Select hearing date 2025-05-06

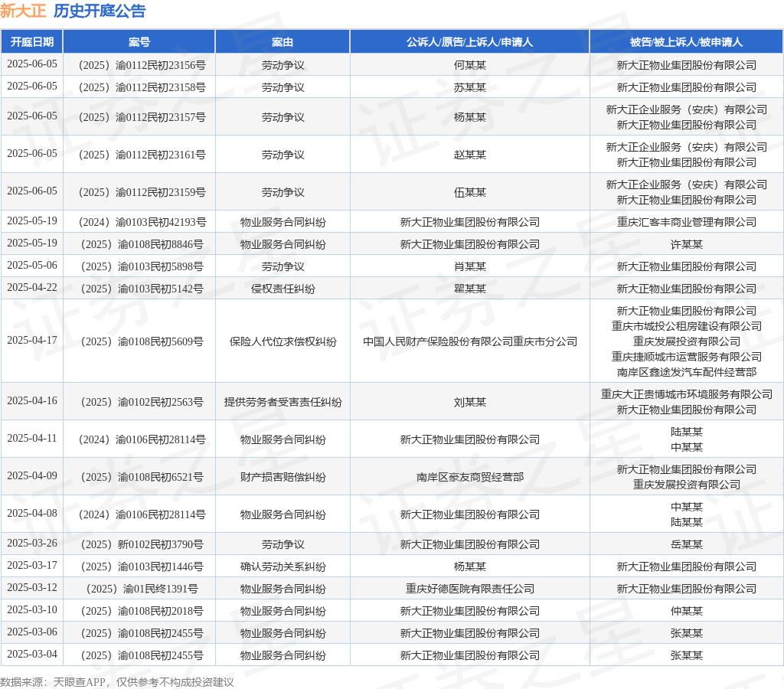(x=32, y=265)
